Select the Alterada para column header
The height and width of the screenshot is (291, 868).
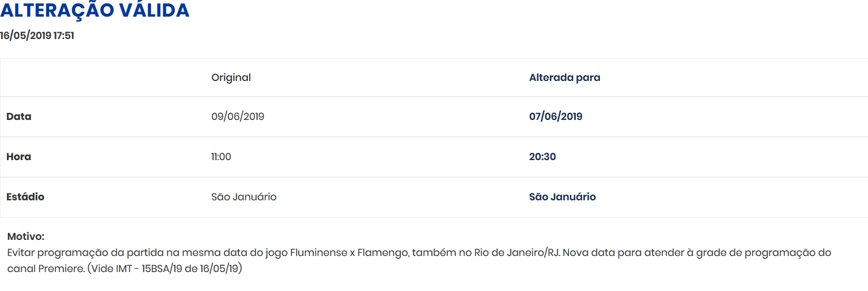coord(564,77)
